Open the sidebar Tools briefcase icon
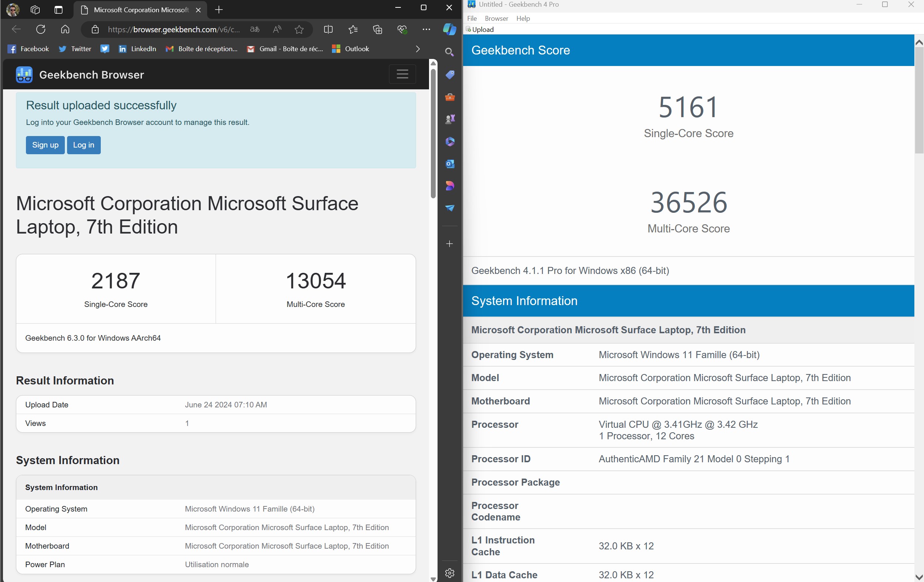 450,97
